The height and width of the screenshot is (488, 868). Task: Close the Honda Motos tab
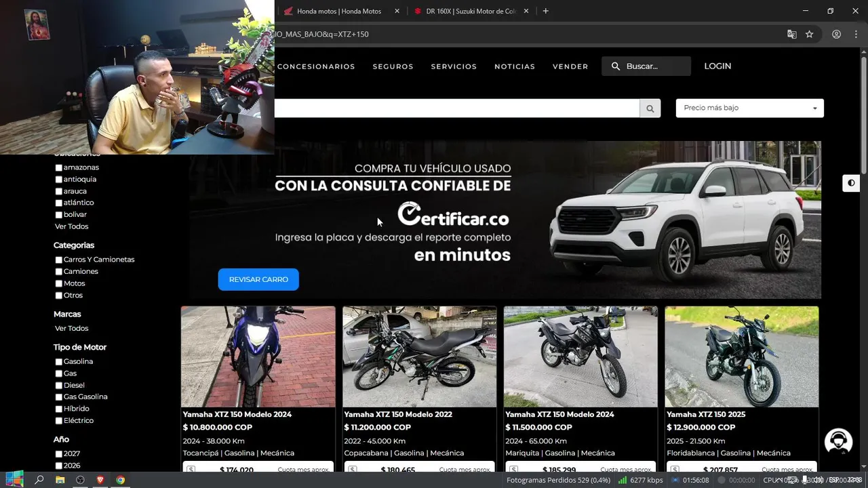[397, 11]
